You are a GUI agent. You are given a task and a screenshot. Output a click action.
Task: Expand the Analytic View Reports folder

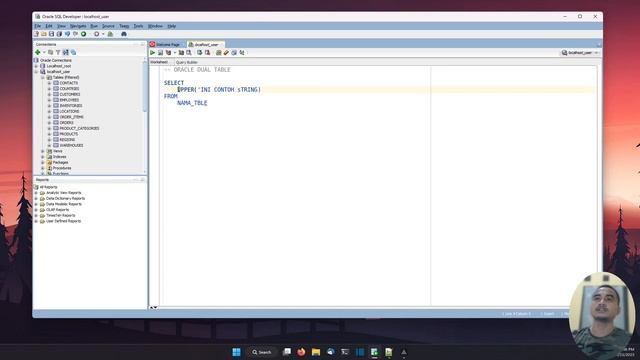(36, 193)
